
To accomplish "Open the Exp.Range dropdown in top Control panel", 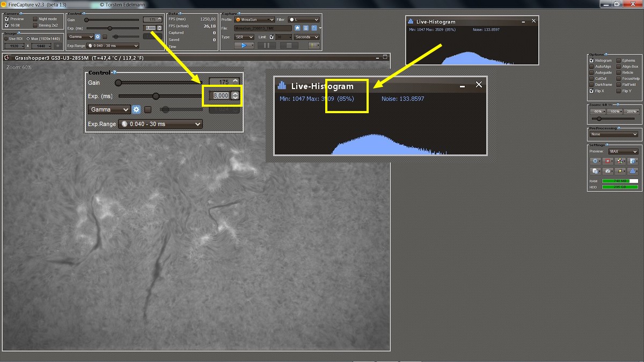I will (112, 46).
